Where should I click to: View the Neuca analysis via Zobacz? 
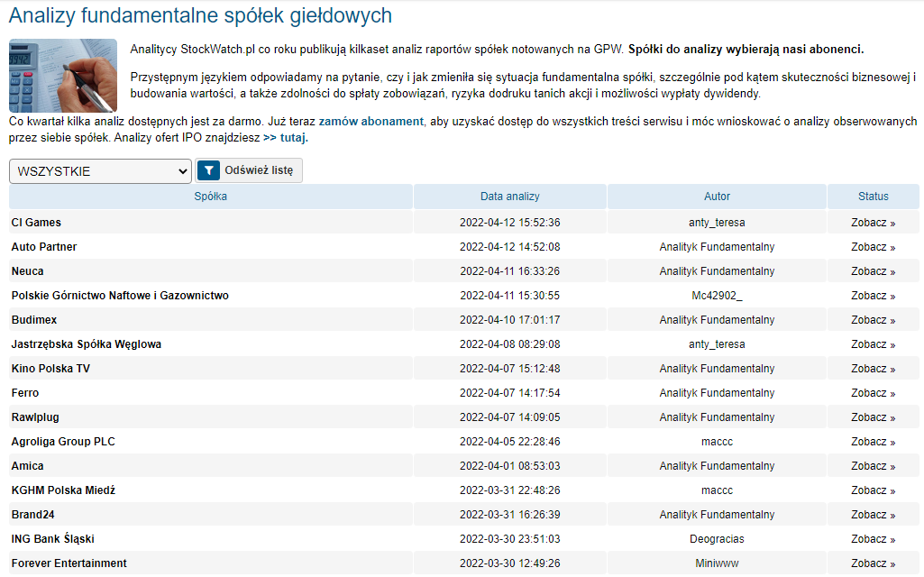pos(873,271)
